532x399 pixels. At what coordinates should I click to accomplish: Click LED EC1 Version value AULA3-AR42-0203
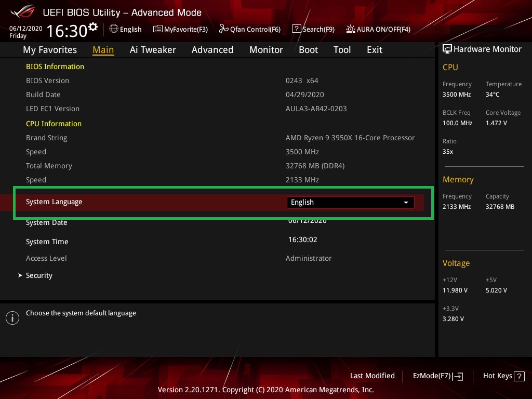tap(316, 109)
